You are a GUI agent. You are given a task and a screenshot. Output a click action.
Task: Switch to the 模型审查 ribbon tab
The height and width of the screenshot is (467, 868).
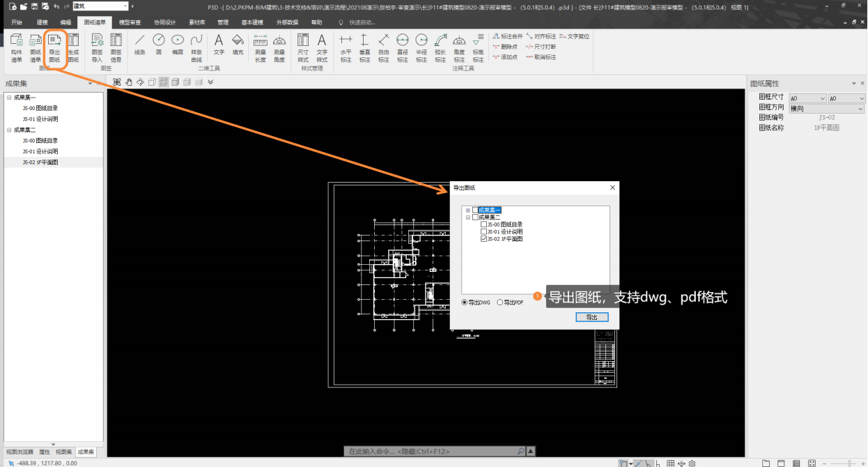[130, 22]
